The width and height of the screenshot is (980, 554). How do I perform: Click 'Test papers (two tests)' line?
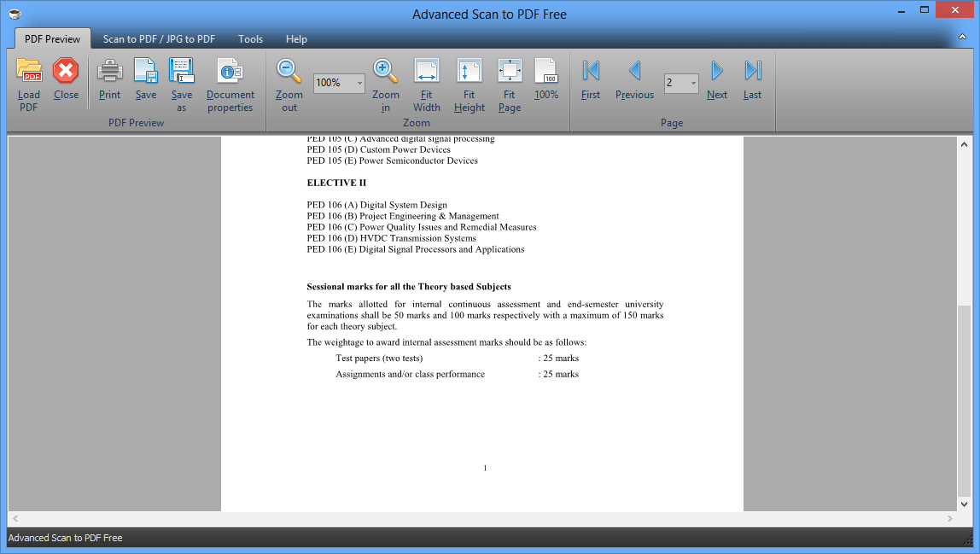pyautogui.click(x=379, y=359)
